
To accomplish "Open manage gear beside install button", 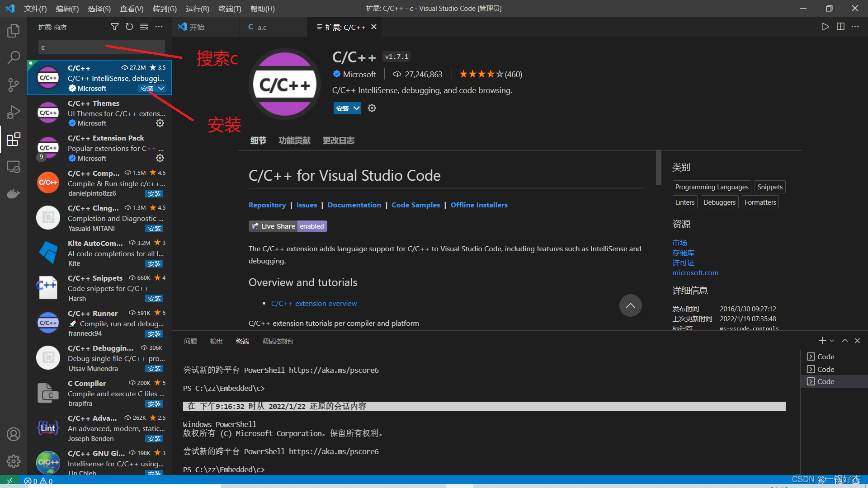I will (372, 108).
